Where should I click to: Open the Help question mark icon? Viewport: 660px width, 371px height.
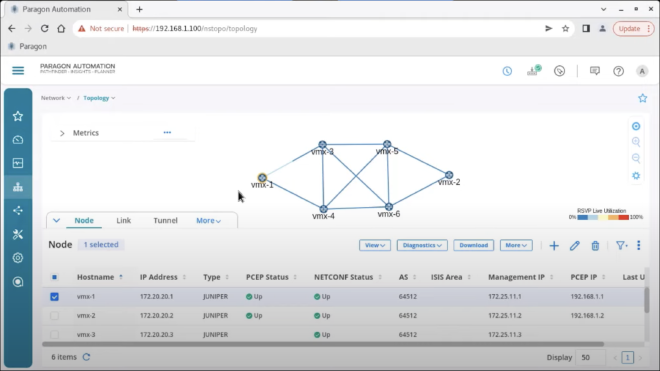[618, 71]
